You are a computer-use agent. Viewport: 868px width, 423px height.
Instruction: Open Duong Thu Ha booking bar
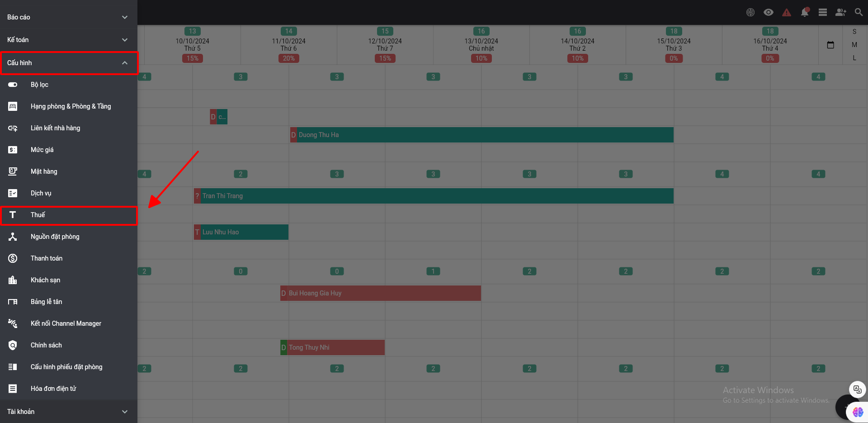[x=482, y=135]
